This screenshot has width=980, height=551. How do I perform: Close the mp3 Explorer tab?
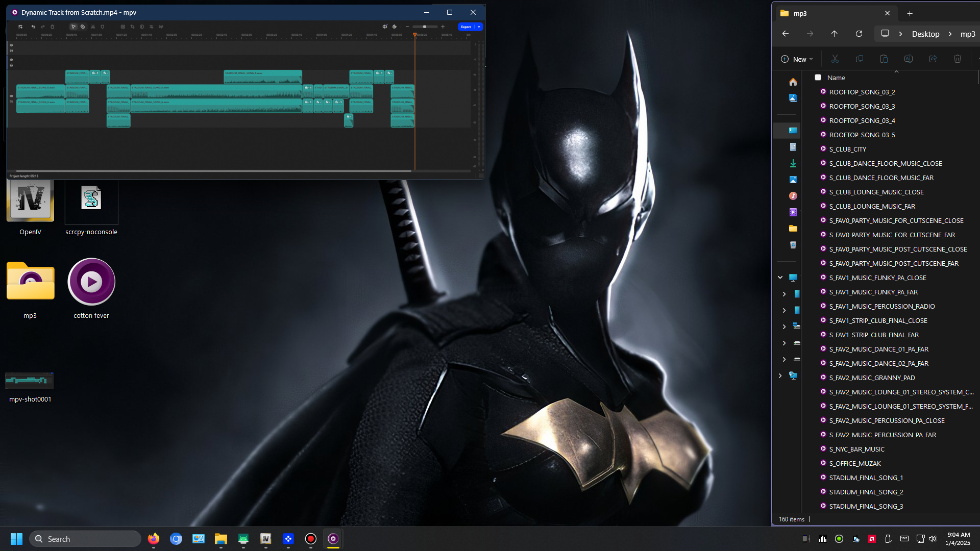pyautogui.click(x=887, y=13)
